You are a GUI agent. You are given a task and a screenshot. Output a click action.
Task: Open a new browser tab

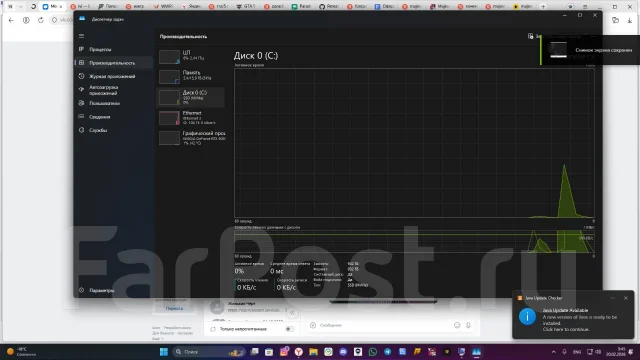pos(543,7)
